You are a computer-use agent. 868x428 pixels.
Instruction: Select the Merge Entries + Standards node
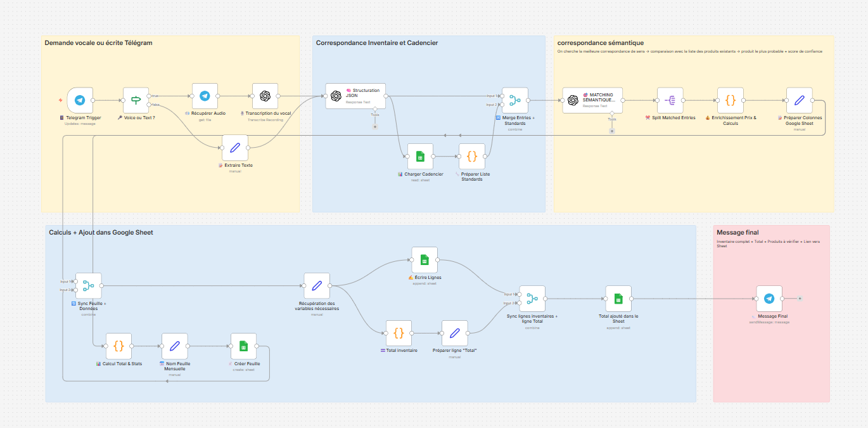point(515,100)
